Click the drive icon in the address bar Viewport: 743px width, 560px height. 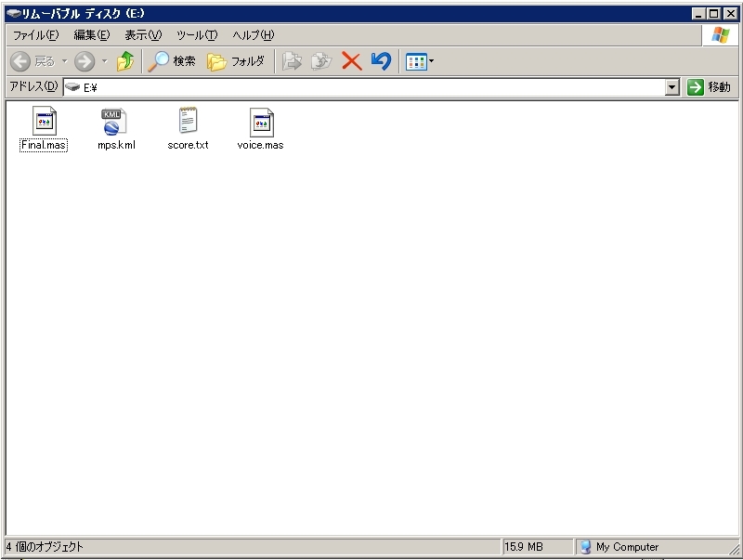(x=72, y=86)
